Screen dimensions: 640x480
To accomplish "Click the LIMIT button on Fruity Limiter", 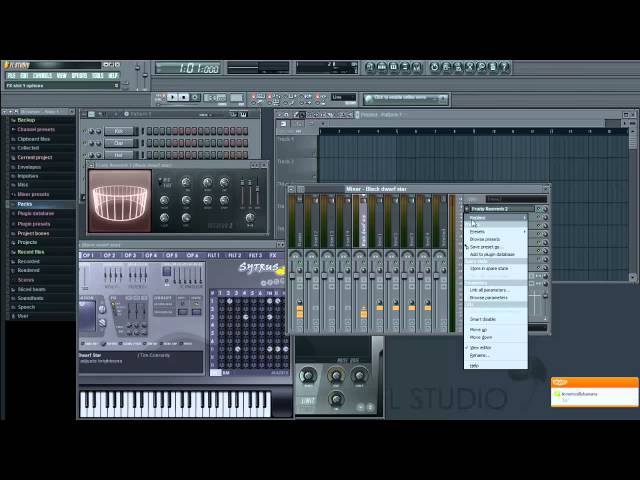I will coord(308,401).
